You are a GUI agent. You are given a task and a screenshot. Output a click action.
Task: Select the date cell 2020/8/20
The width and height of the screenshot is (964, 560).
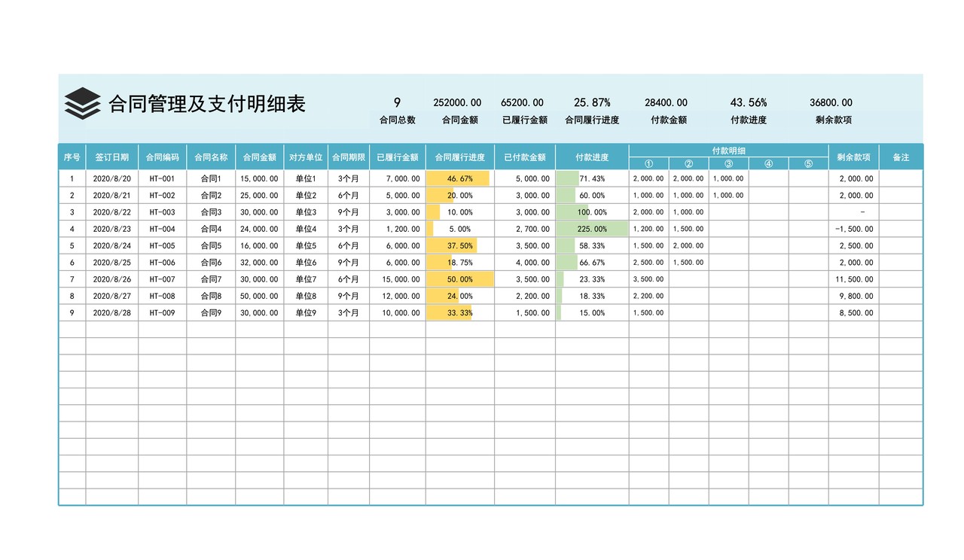(112, 178)
